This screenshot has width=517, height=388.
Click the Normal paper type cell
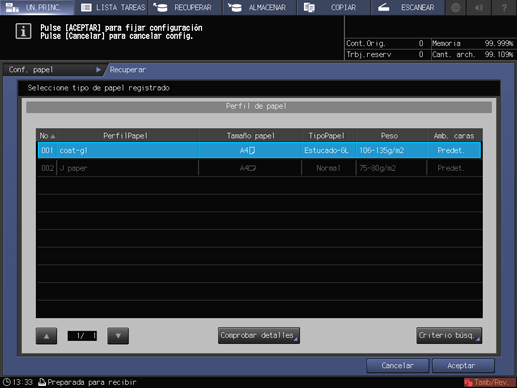(328, 168)
